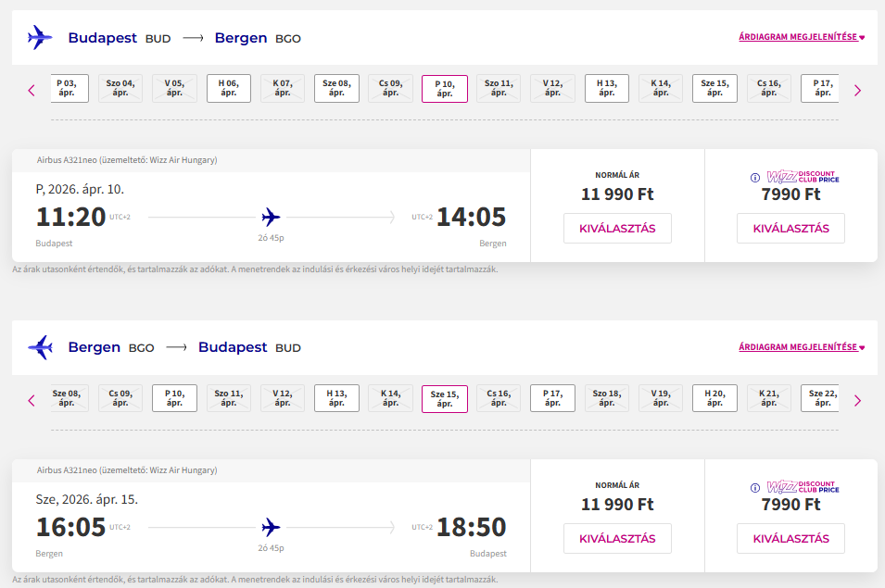Show later return dates with right arrow
Image resolution: width=885 pixels, height=588 pixels.
[x=857, y=400]
